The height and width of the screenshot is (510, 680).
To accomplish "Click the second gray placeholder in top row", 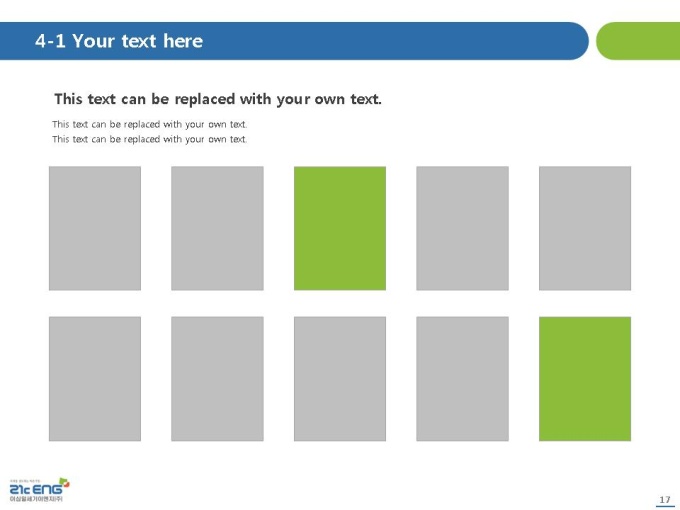I will pyautogui.click(x=217, y=228).
